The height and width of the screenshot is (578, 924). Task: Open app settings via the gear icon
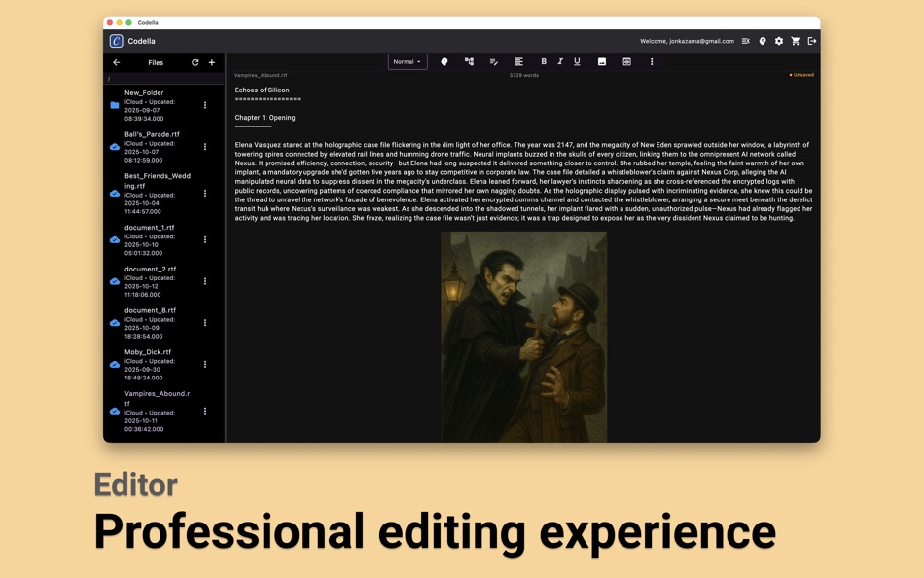[x=778, y=41]
